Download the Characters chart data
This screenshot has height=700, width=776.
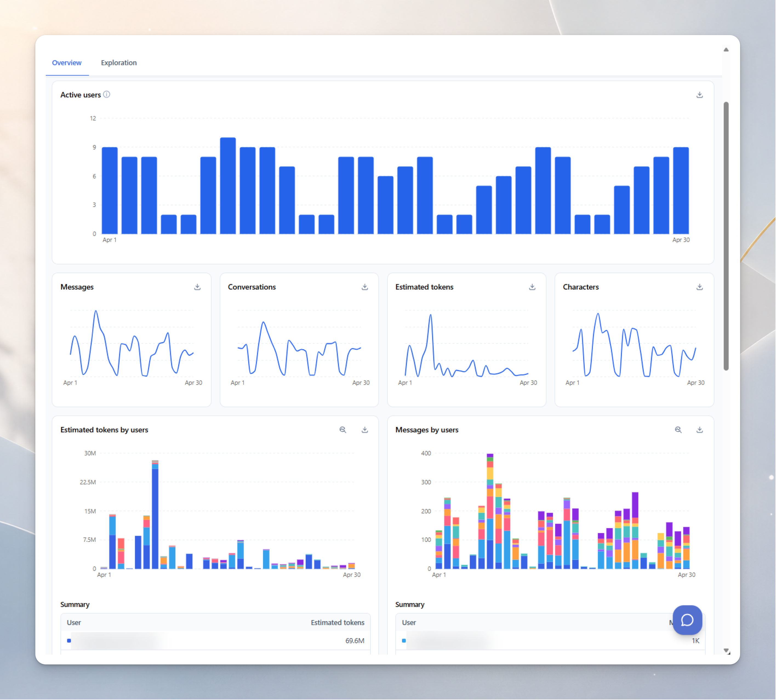point(700,287)
